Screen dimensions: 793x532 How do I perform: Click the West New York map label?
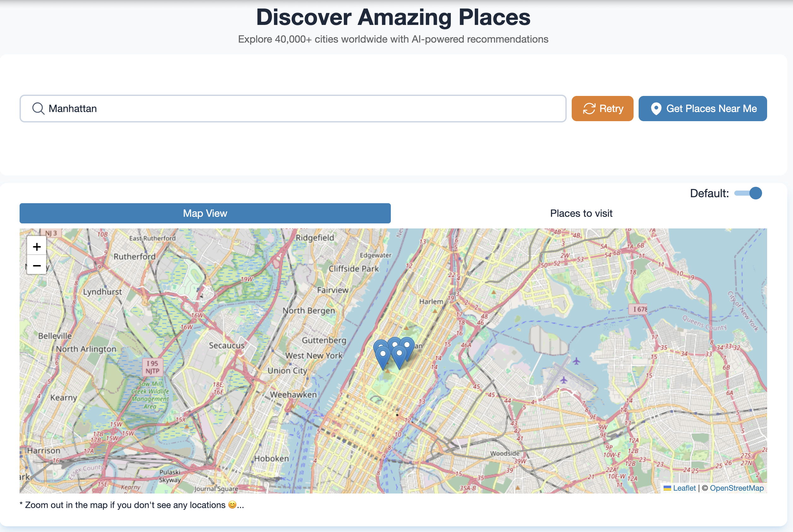[x=314, y=356]
